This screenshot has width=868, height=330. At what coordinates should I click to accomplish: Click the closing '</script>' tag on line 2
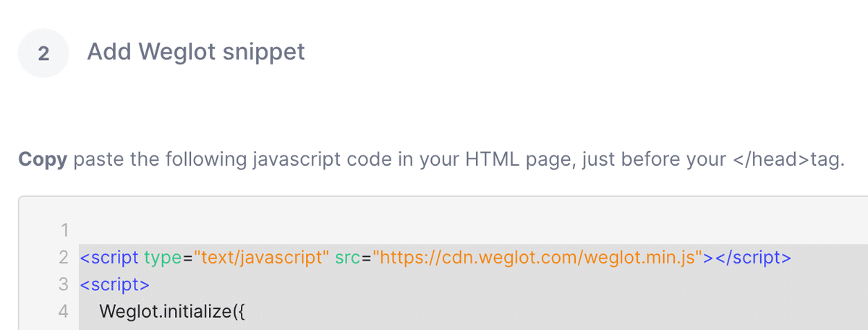click(x=748, y=257)
